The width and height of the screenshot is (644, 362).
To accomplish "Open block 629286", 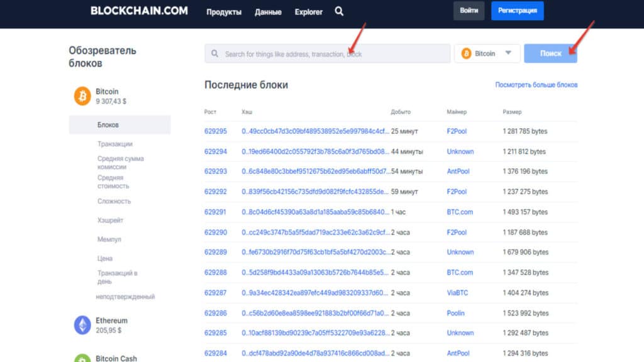I will click(x=216, y=313).
